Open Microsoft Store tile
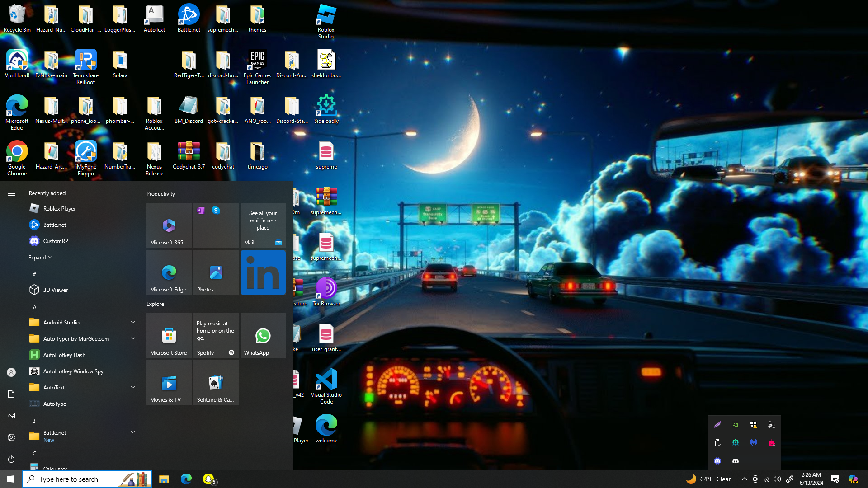This screenshot has height=488, width=868. tap(169, 336)
